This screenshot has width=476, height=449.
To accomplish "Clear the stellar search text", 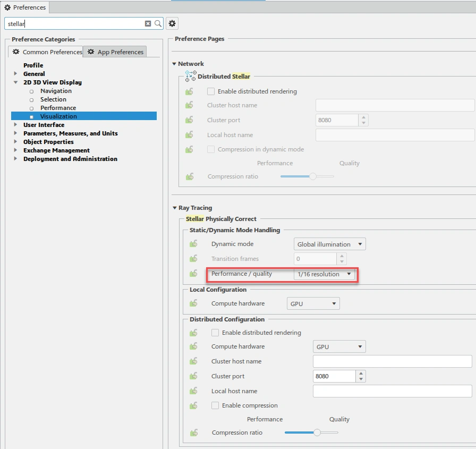I will click(x=148, y=23).
